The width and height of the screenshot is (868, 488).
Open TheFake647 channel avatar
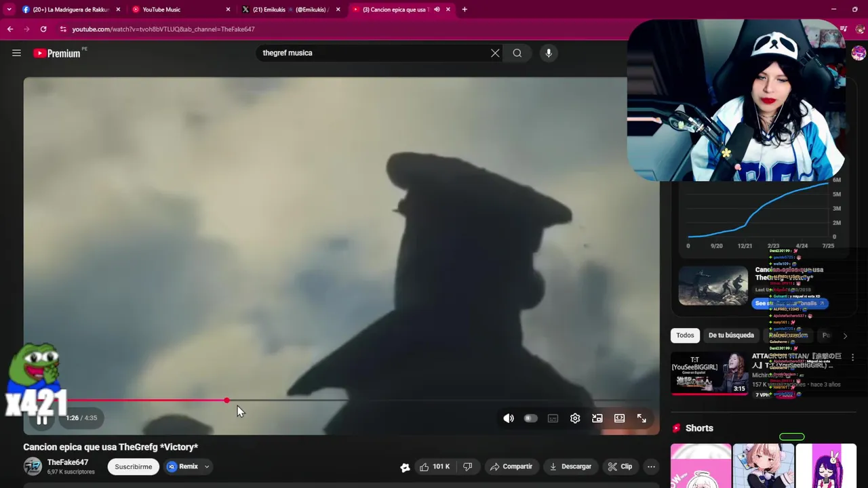click(33, 466)
